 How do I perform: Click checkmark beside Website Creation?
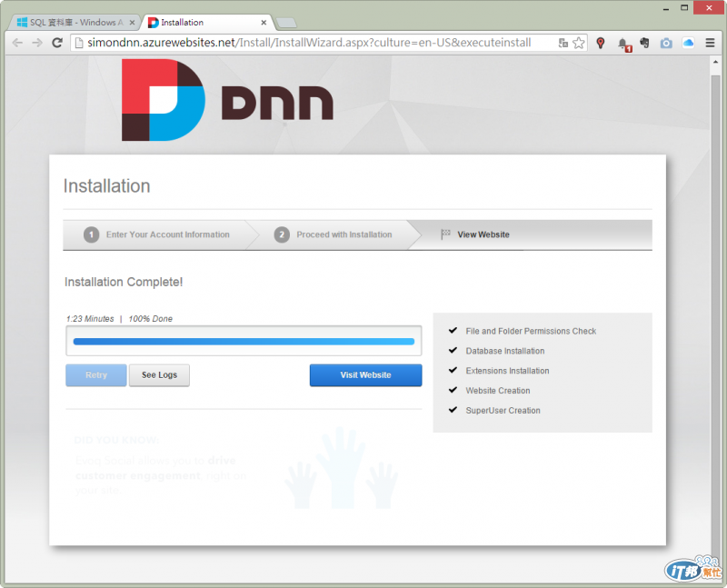453,390
